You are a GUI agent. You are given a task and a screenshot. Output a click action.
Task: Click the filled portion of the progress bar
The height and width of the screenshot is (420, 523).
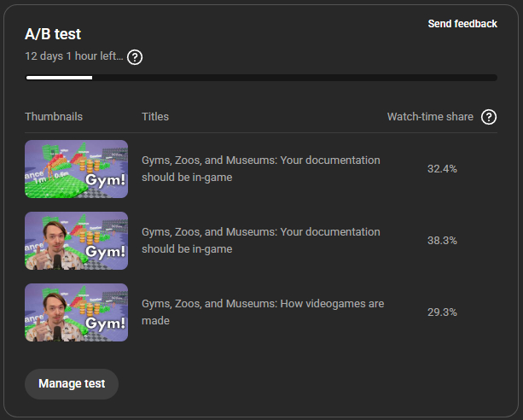[59, 78]
